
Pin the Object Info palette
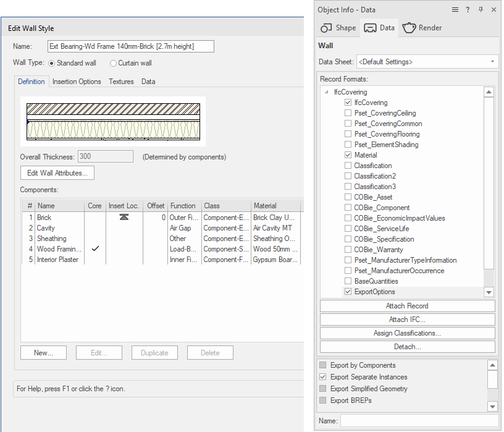click(x=481, y=10)
